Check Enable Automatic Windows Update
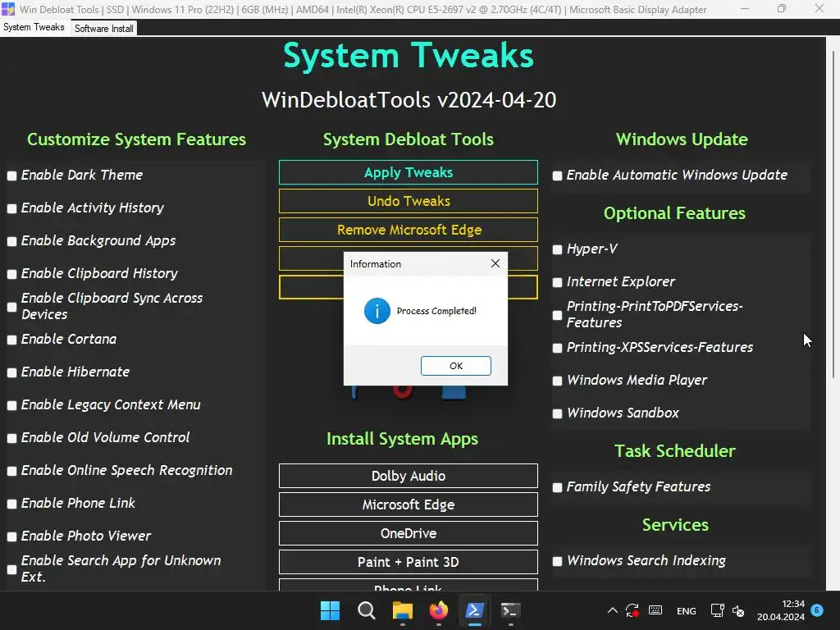The height and width of the screenshot is (630, 840). pos(557,176)
